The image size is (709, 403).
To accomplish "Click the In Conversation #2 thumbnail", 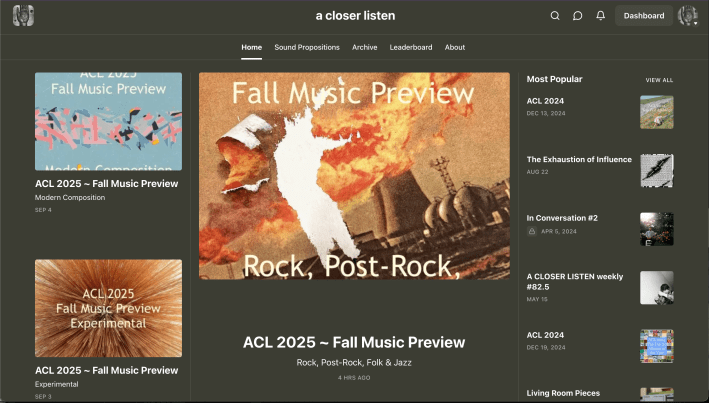I will pos(656,229).
